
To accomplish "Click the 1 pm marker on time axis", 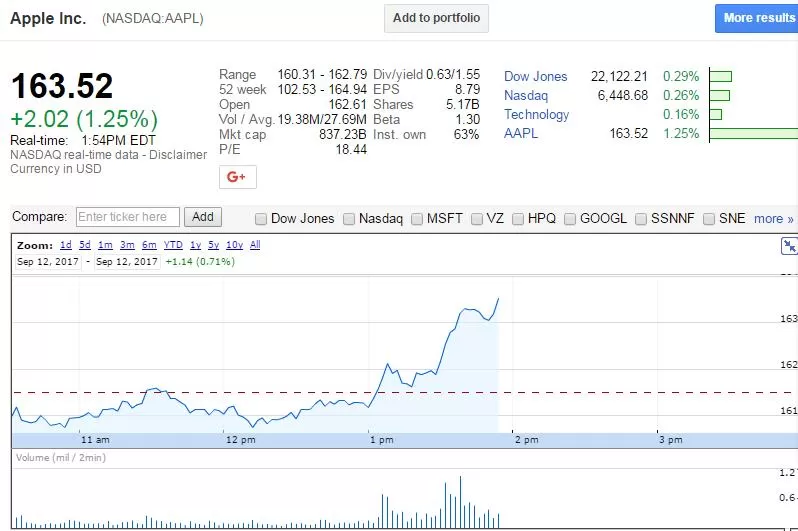I will pos(382,440).
